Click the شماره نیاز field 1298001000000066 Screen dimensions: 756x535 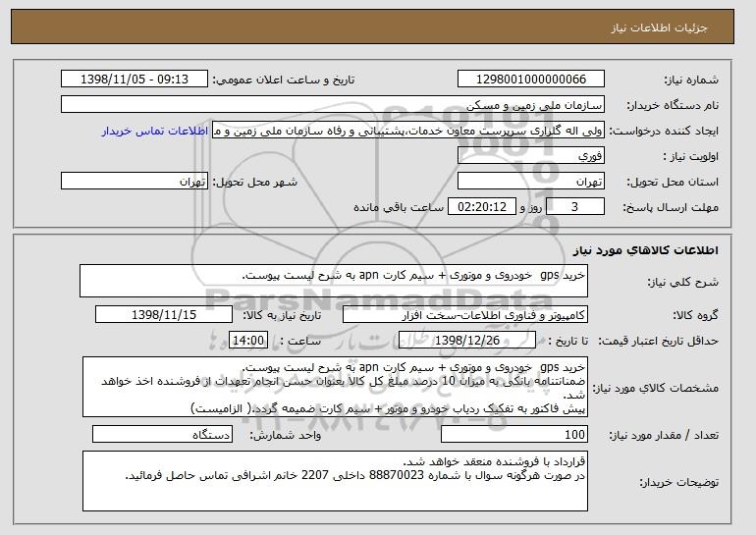coord(531,80)
